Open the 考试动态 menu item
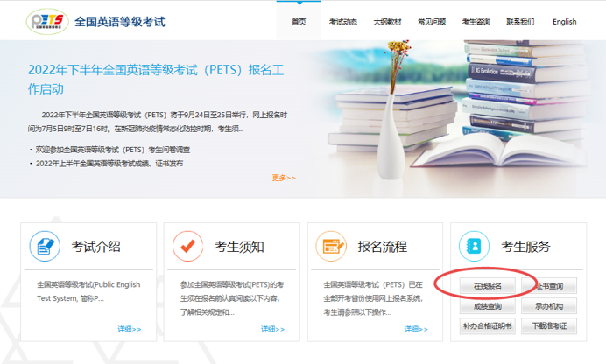This screenshot has width=606, height=364. (343, 22)
